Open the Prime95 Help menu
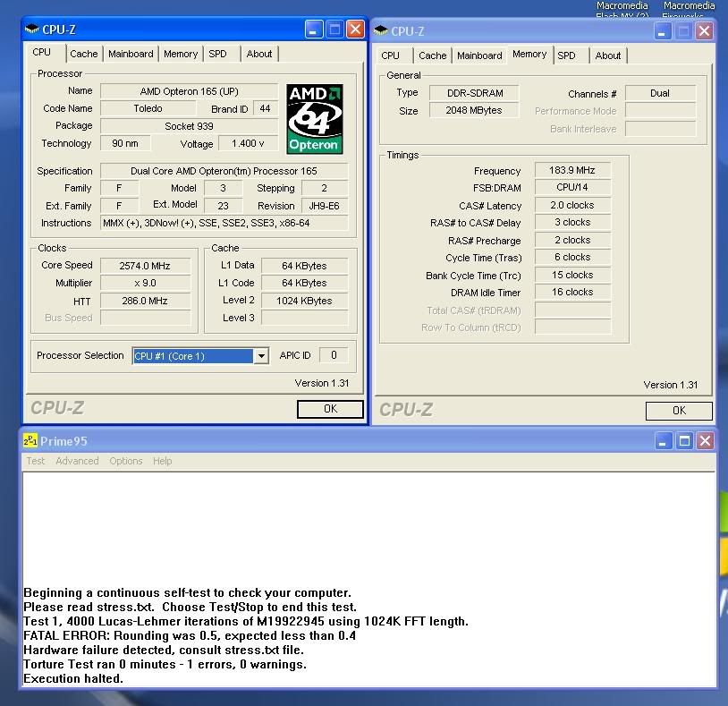 click(x=162, y=461)
